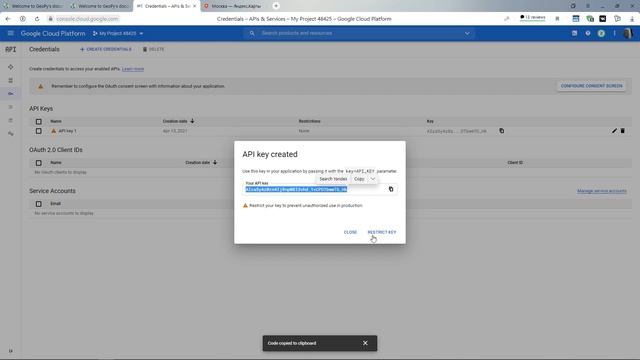Reload the page
The width and height of the screenshot is (640, 360).
pyautogui.click(x=37, y=19)
